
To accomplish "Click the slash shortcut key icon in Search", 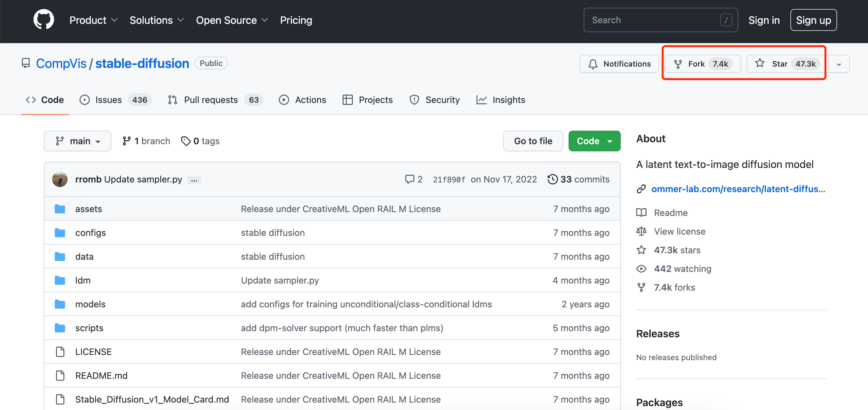I will 726,20.
